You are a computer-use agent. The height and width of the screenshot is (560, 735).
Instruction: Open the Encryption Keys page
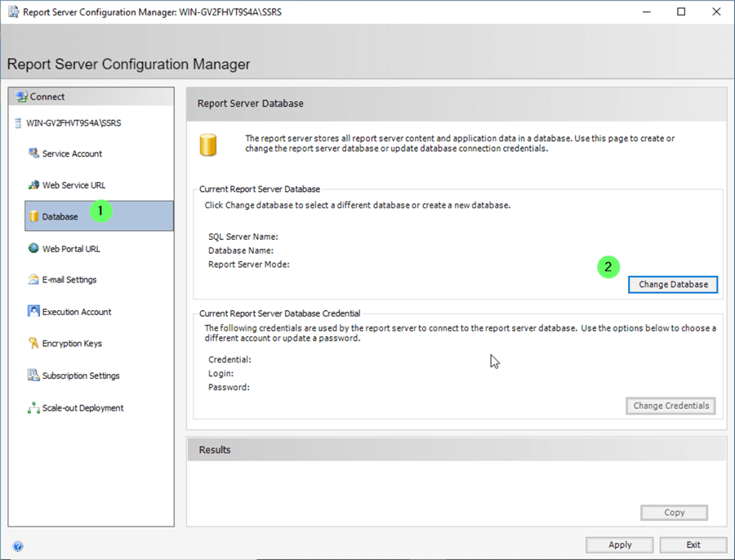pyautogui.click(x=72, y=344)
